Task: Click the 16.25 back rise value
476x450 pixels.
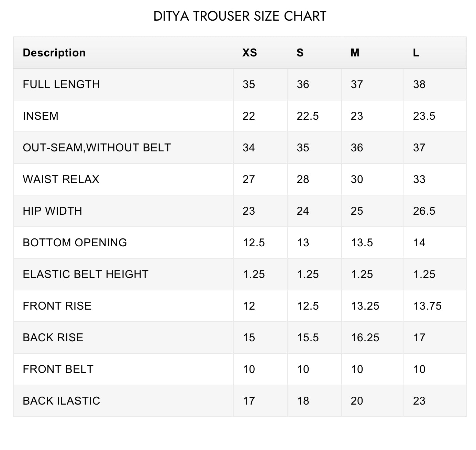Action: [x=365, y=337]
